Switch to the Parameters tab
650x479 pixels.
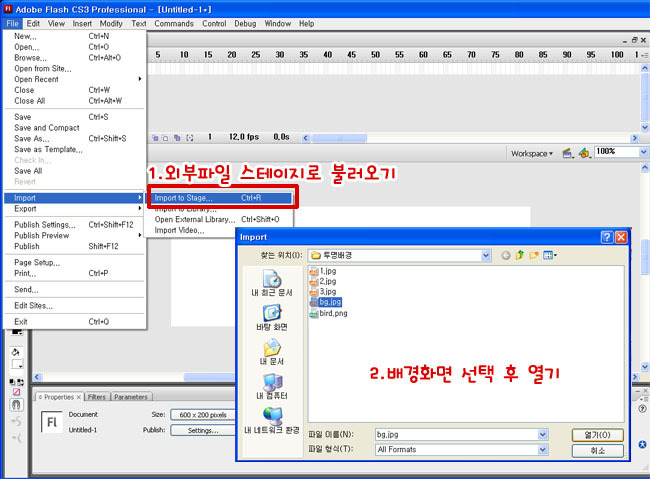(131, 397)
